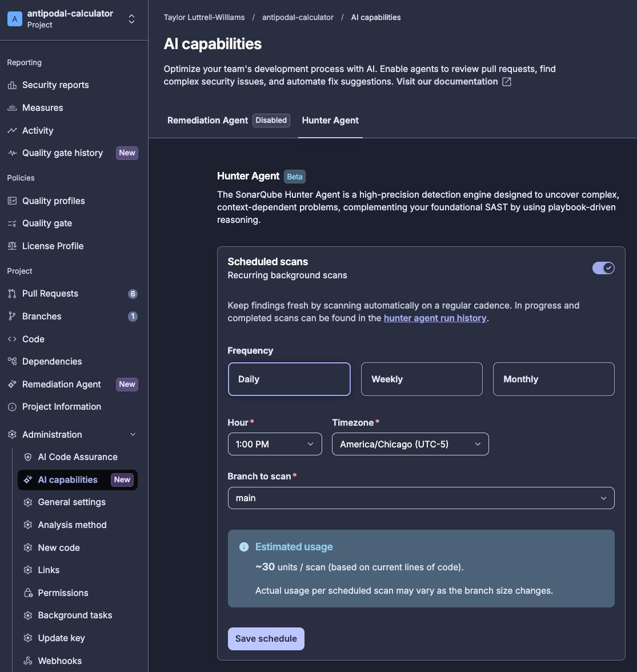Click the Pull Requests icon
This screenshot has height=672, width=637.
pyautogui.click(x=12, y=294)
